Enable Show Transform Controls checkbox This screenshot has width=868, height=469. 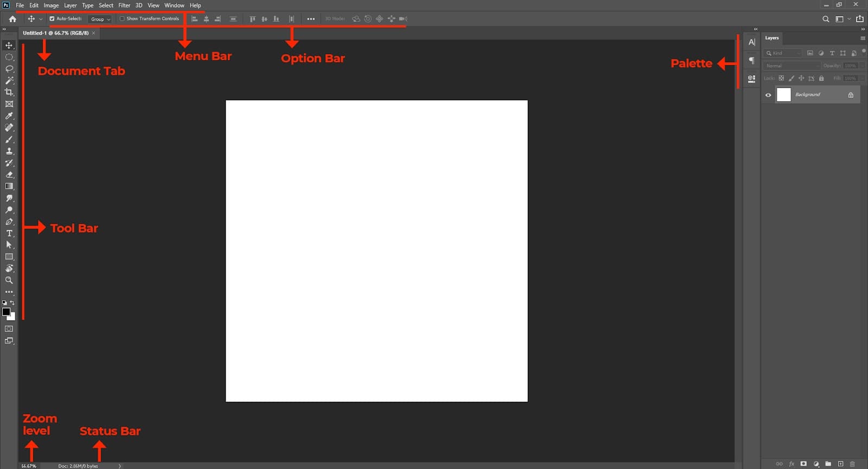[x=122, y=18]
